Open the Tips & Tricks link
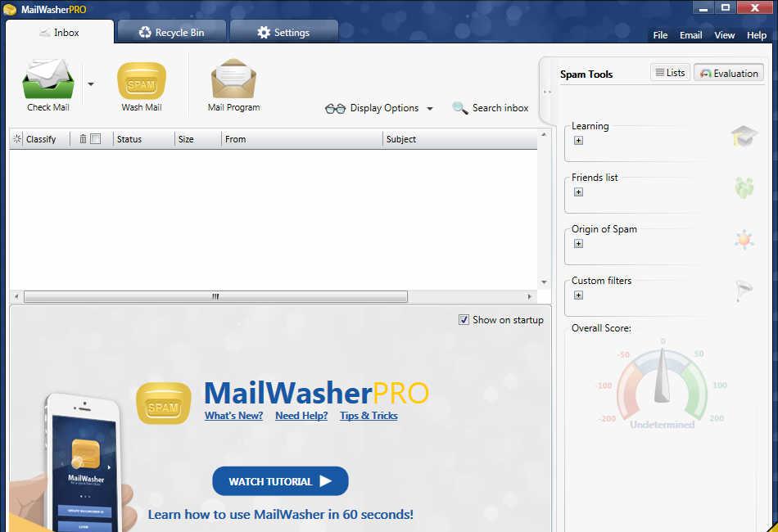778x532 pixels. (369, 416)
